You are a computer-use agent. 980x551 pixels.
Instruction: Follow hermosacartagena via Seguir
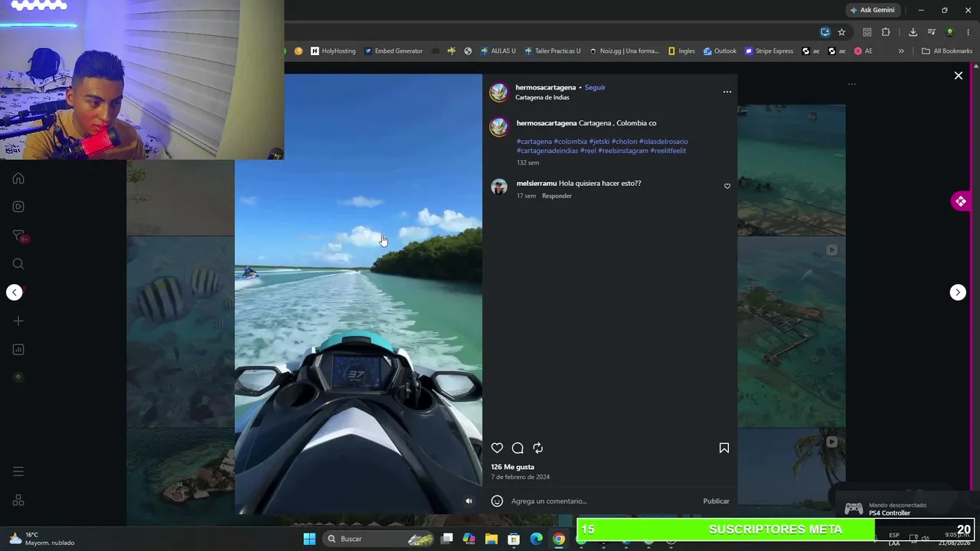[x=595, y=87]
